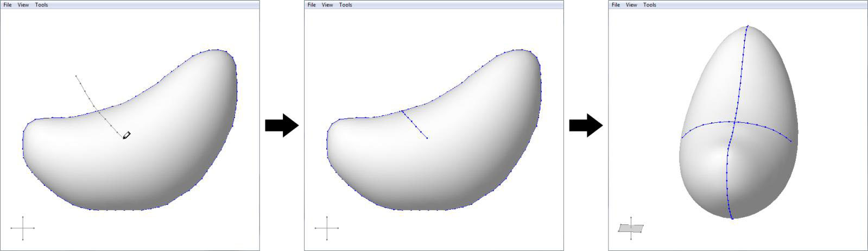The width and height of the screenshot is (868, 251).
Task: Open File menu in the left window
Action: point(8,5)
